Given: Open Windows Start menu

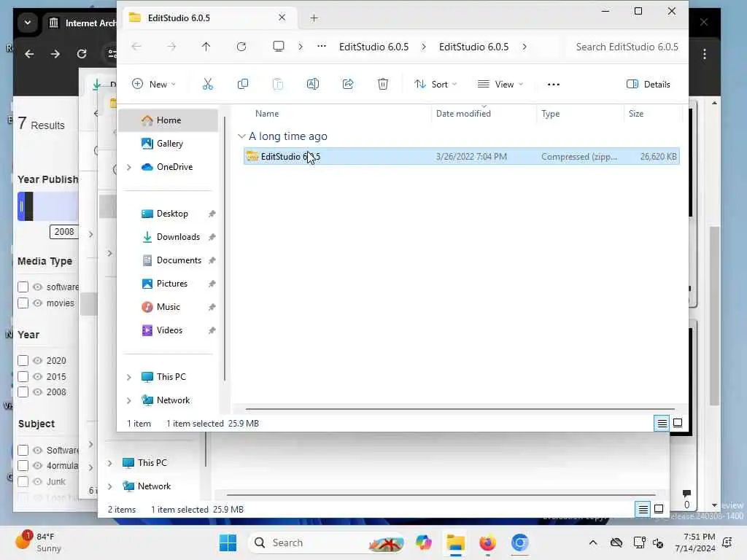Looking at the screenshot, I should [x=228, y=542].
